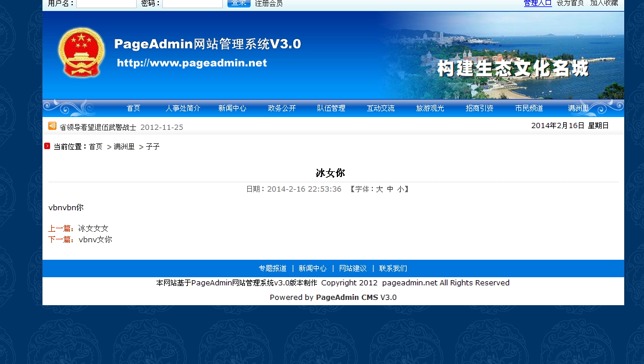Click 加入收藏 add to favorites

pyautogui.click(x=604, y=3)
